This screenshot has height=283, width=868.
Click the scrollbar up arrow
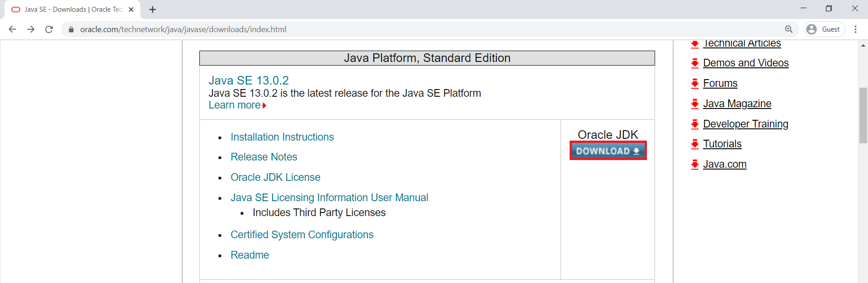click(x=863, y=45)
